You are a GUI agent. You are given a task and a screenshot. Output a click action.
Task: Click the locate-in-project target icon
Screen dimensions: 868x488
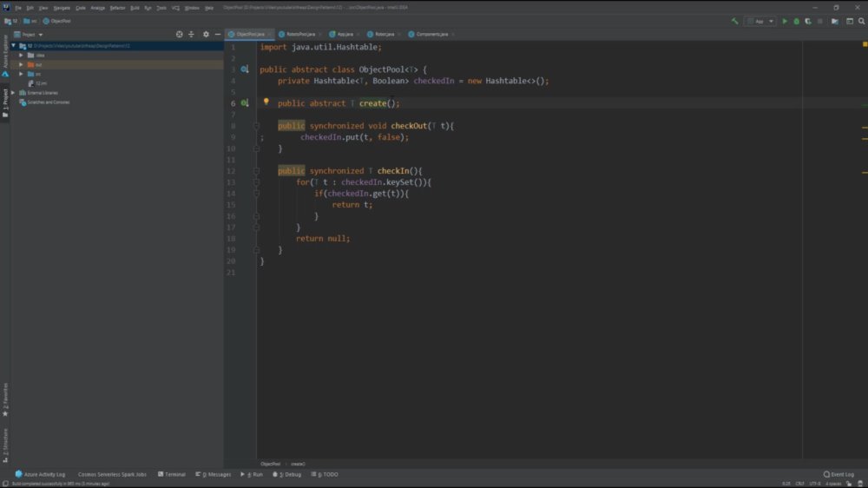point(180,35)
